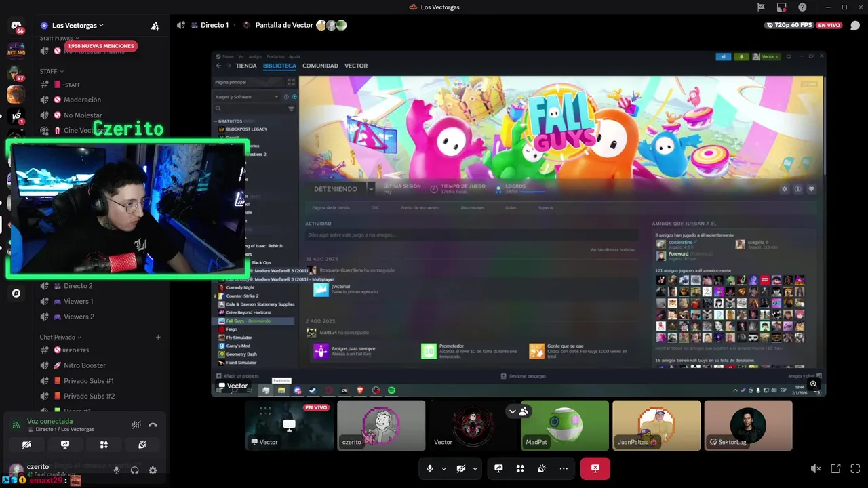This screenshot has width=868, height=488.
Task: Select JuanPaltas participant tile
Action: tap(656, 426)
